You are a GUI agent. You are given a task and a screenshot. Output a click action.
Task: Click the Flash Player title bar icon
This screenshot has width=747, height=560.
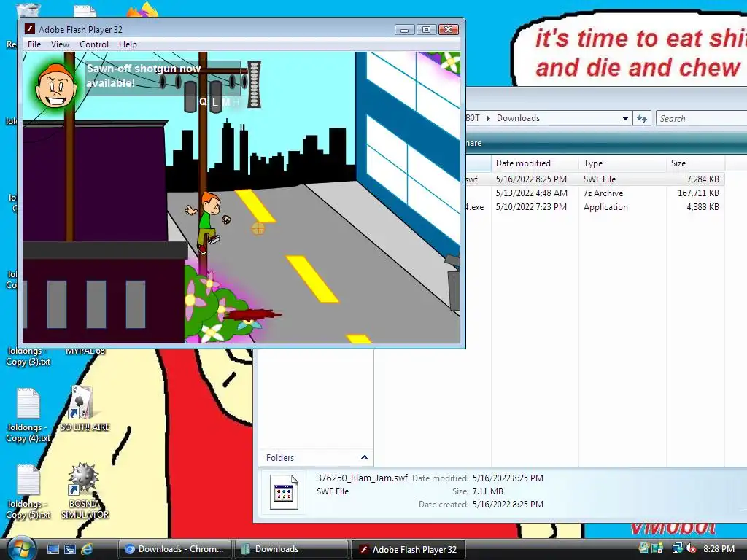pyautogui.click(x=29, y=29)
